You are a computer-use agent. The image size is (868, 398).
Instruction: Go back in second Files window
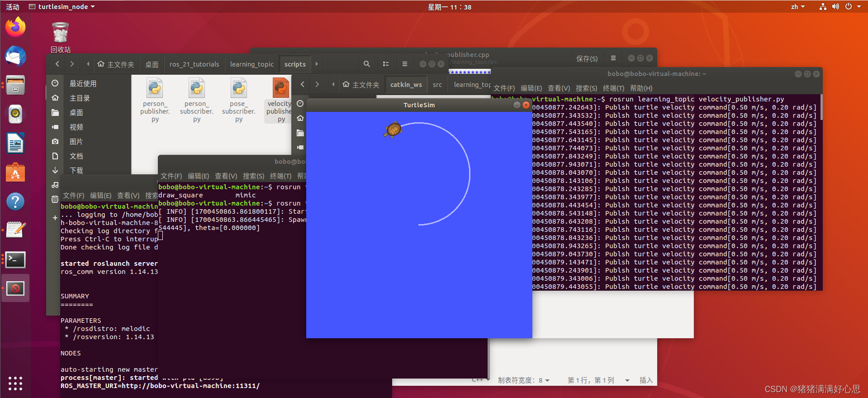coord(303,84)
